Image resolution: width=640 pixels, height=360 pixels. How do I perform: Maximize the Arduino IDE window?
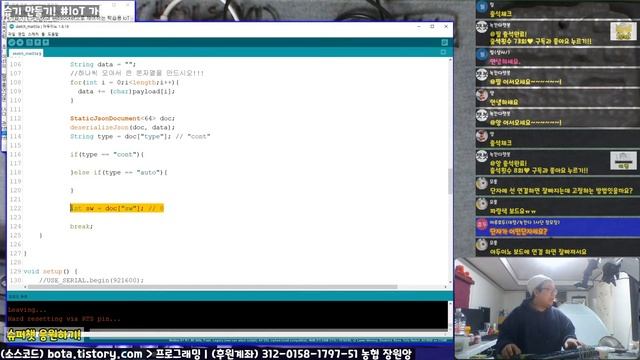433,26
